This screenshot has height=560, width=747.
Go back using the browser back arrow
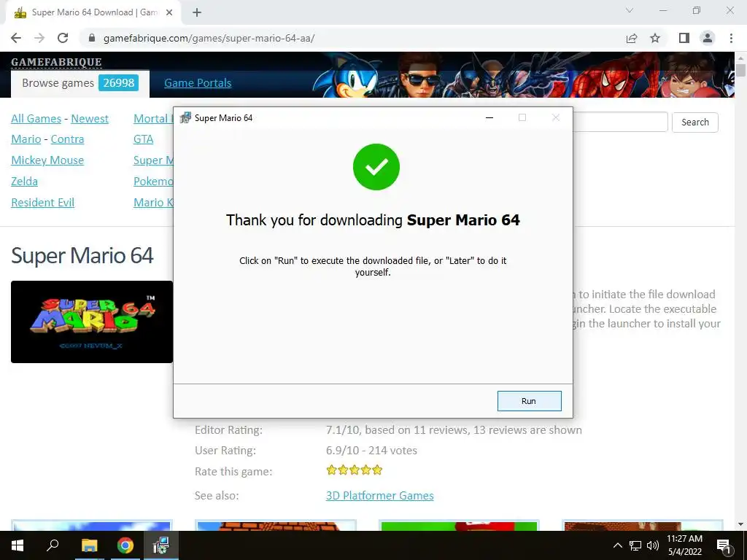16,38
